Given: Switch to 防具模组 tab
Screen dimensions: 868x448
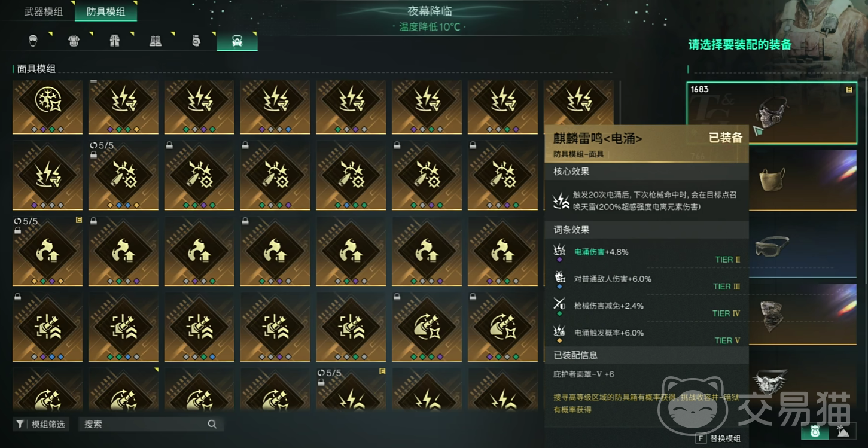Looking at the screenshot, I should (x=106, y=11).
